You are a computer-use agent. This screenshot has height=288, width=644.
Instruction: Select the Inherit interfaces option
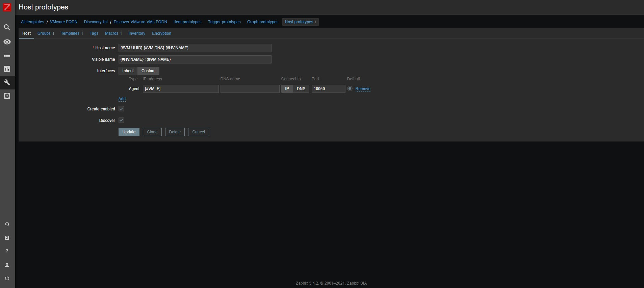tap(128, 71)
